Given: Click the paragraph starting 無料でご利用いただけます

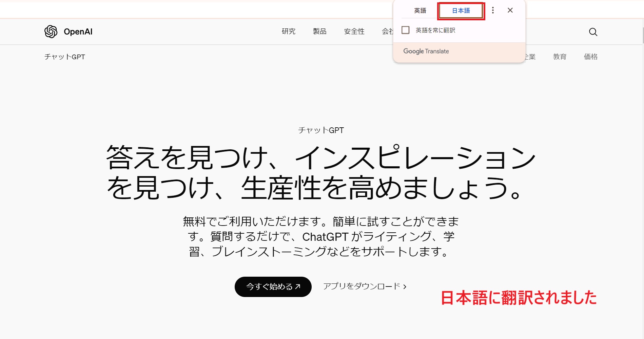Looking at the screenshot, I should pos(321,236).
